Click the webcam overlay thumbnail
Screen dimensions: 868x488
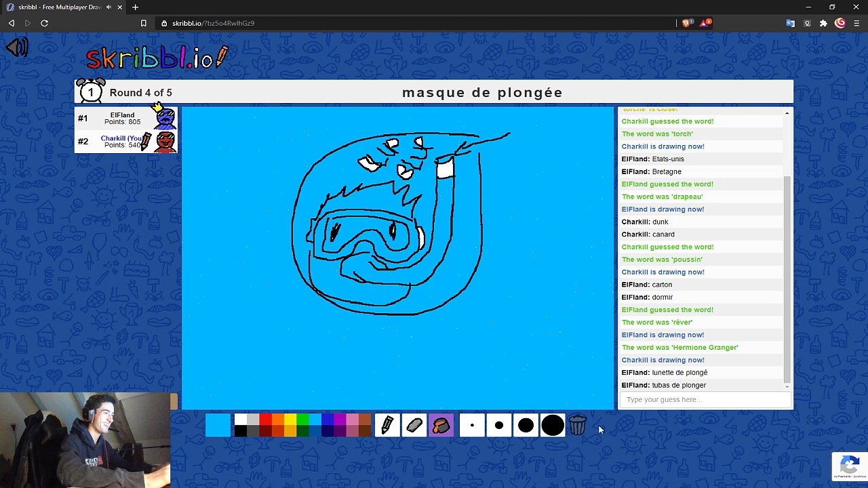click(x=85, y=441)
